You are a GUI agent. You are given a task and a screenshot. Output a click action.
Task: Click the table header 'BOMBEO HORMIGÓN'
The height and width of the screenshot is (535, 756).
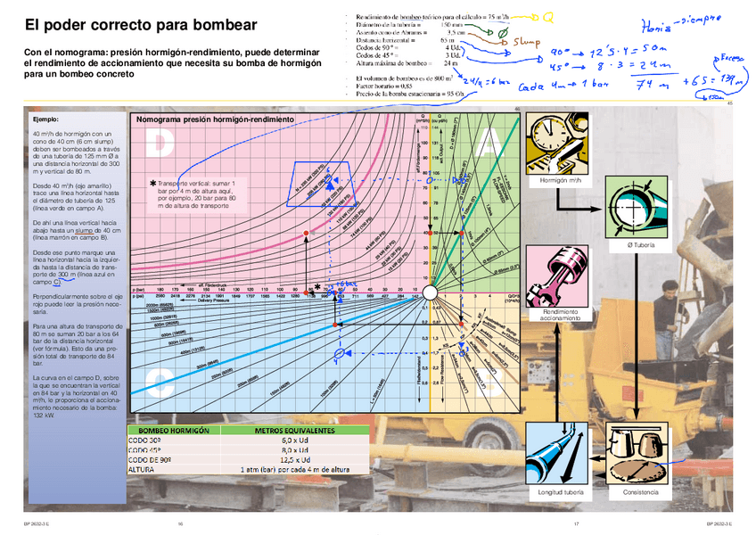[x=174, y=431]
